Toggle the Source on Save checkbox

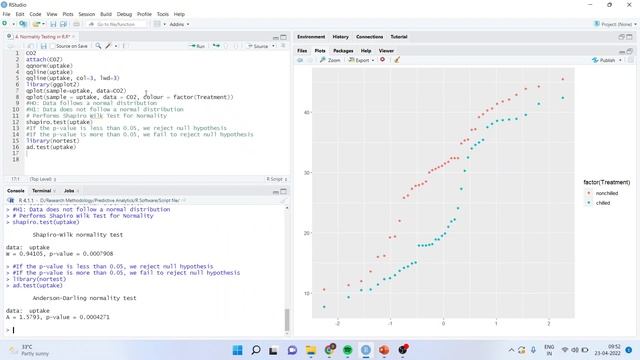(53, 46)
